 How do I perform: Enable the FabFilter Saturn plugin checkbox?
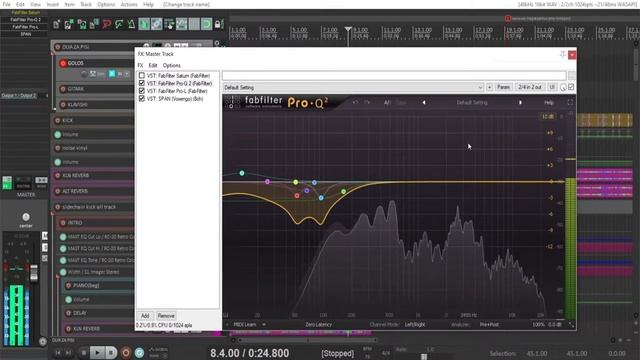142,76
